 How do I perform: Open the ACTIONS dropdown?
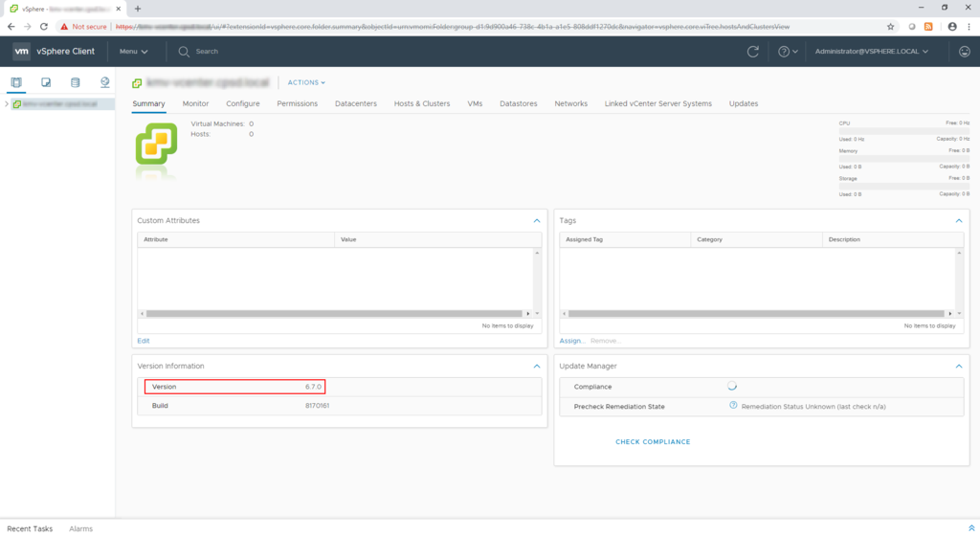(x=306, y=82)
